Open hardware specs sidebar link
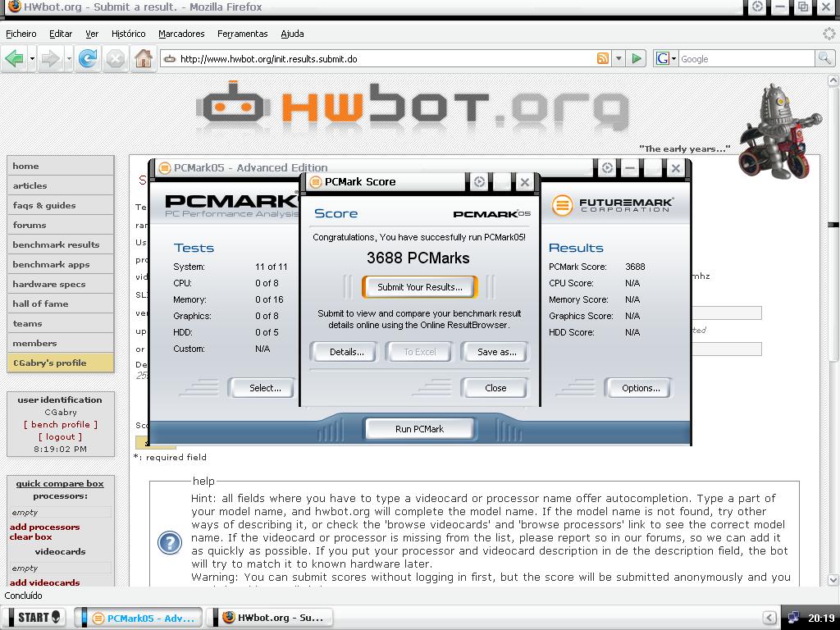This screenshot has width=840, height=630. pos(61,285)
